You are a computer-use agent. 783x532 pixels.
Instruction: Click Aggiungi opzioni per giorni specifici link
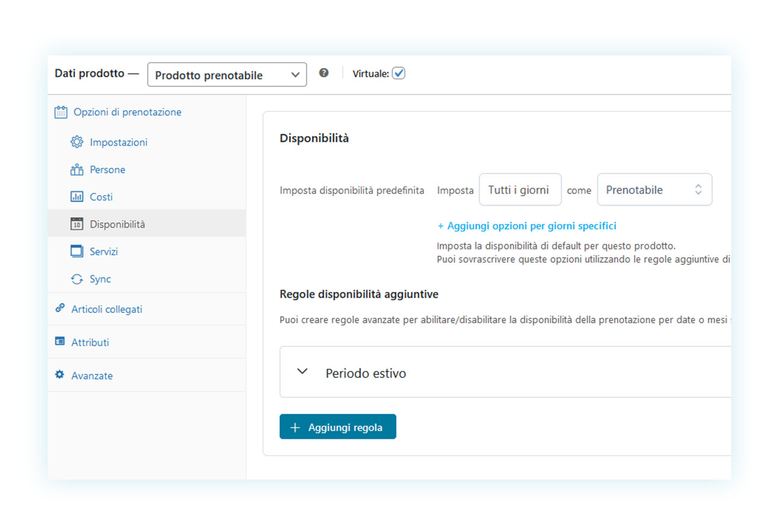tap(527, 226)
